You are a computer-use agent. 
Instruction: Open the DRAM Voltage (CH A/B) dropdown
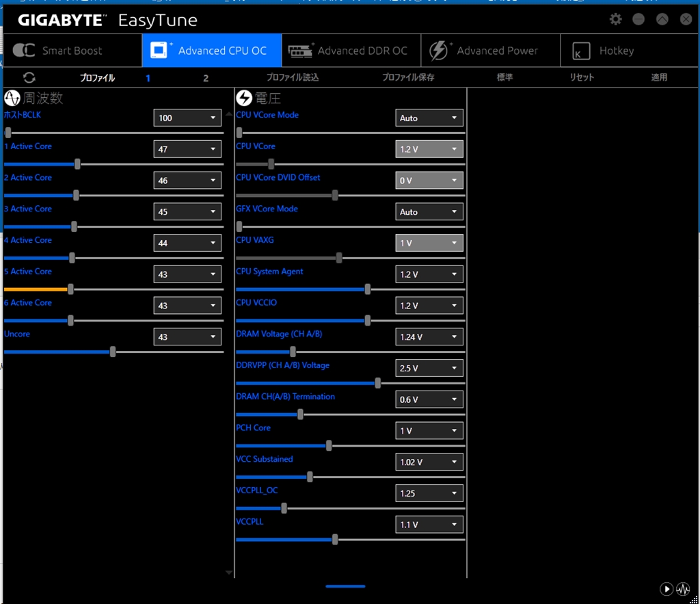point(429,337)
